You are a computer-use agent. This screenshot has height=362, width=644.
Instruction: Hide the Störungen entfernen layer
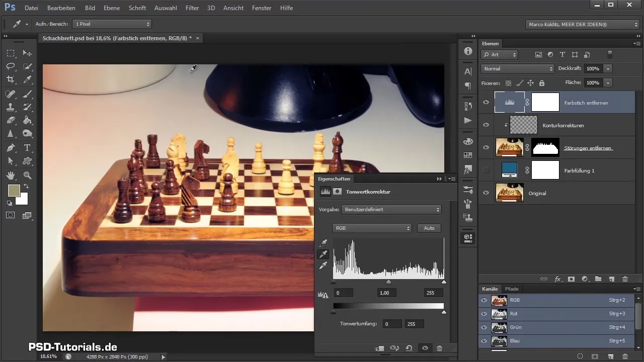(486, 147)
